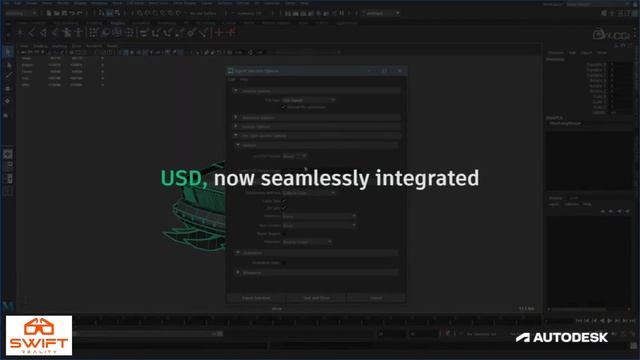640x360 pixels.
Task: Click the Maya M logo icon
Action: point(8,306)
